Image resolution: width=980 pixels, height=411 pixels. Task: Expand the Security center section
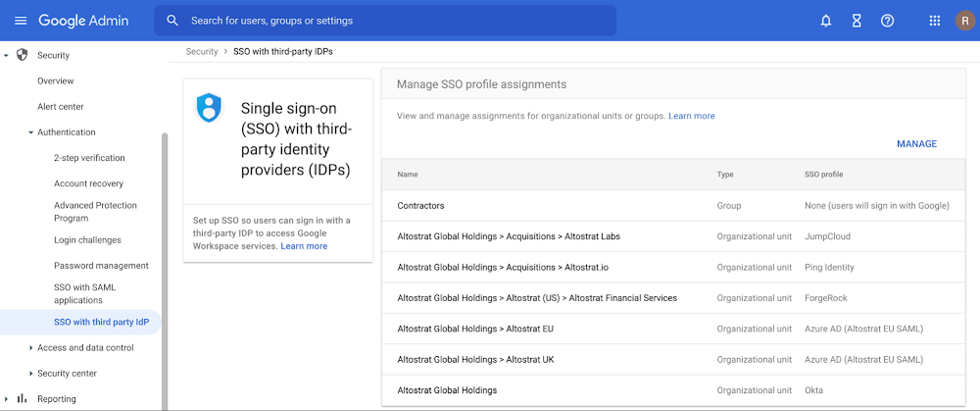pyautogui.click(x=30, y=374)
